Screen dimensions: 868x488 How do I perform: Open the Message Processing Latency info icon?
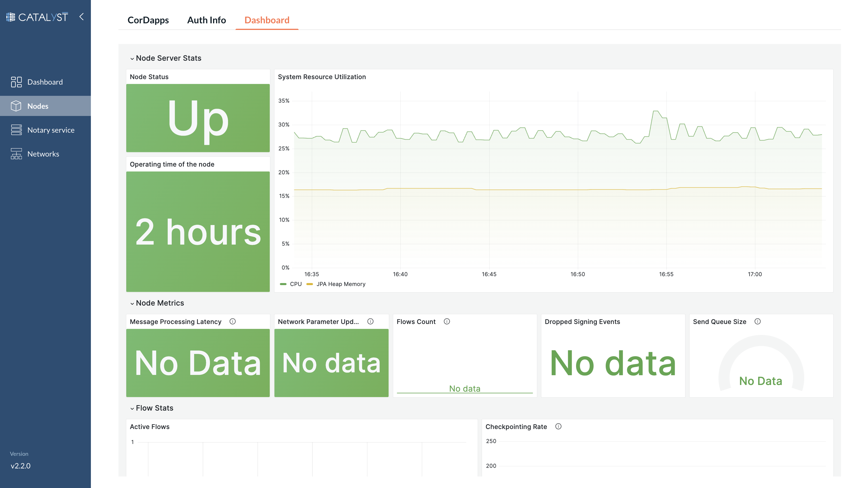coord(233,321)
